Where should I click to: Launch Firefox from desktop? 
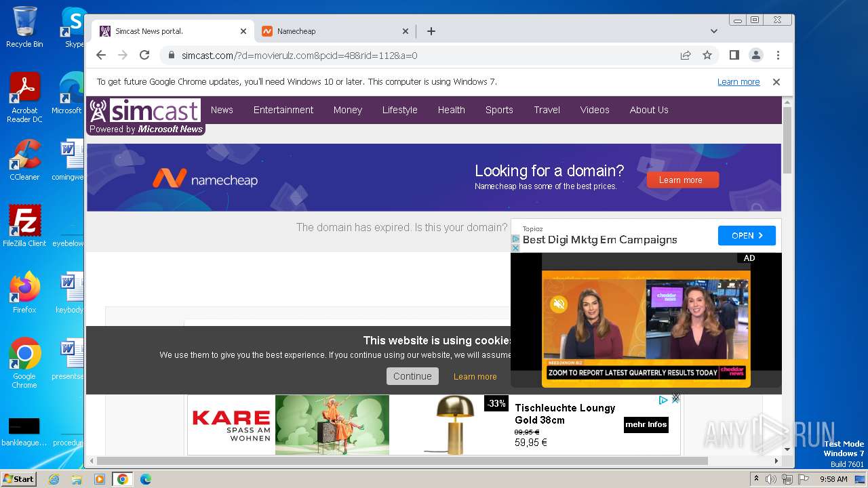coord(24,293)
